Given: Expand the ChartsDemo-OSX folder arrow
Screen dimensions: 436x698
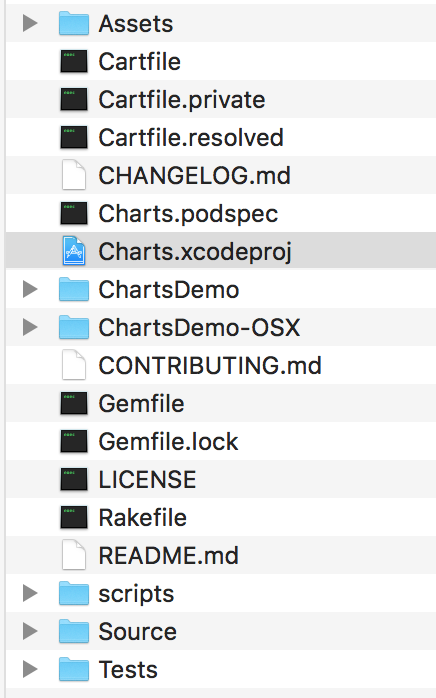Looking at the screenshot, I should tap(30, 327).
